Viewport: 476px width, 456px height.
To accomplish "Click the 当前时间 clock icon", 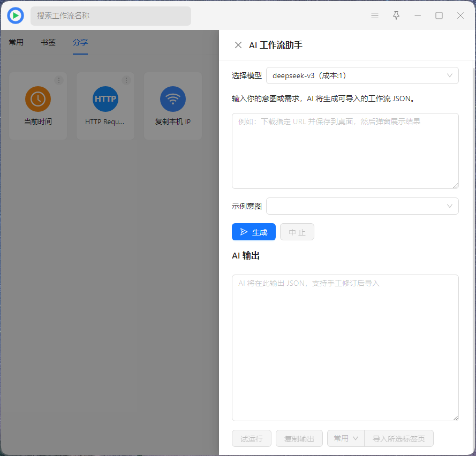I will point(38,99).
